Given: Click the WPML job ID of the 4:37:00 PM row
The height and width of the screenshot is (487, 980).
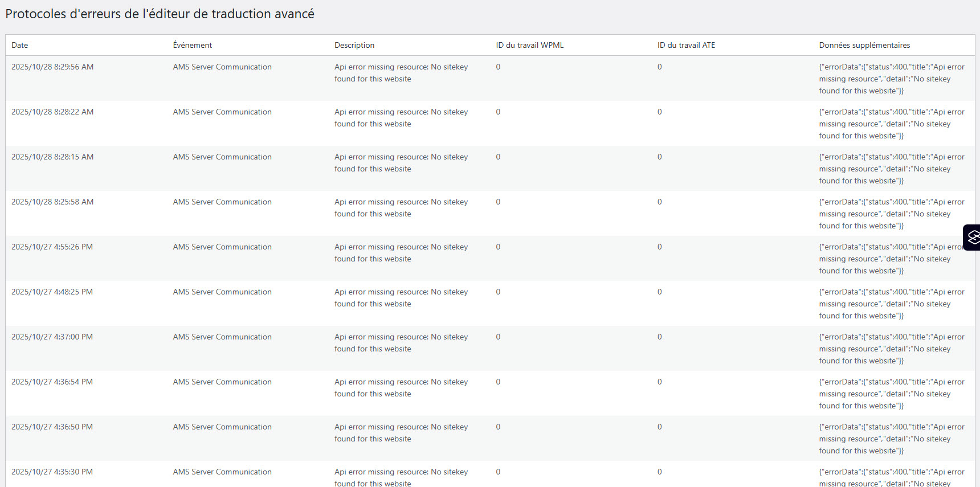Looking at the screenshot, I should (x=498, y=337).
